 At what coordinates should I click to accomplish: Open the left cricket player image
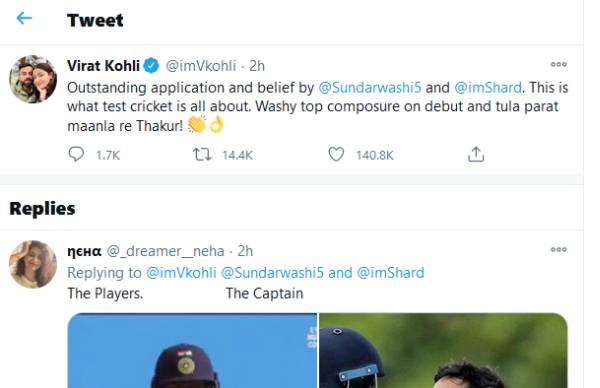click(192, 351)
